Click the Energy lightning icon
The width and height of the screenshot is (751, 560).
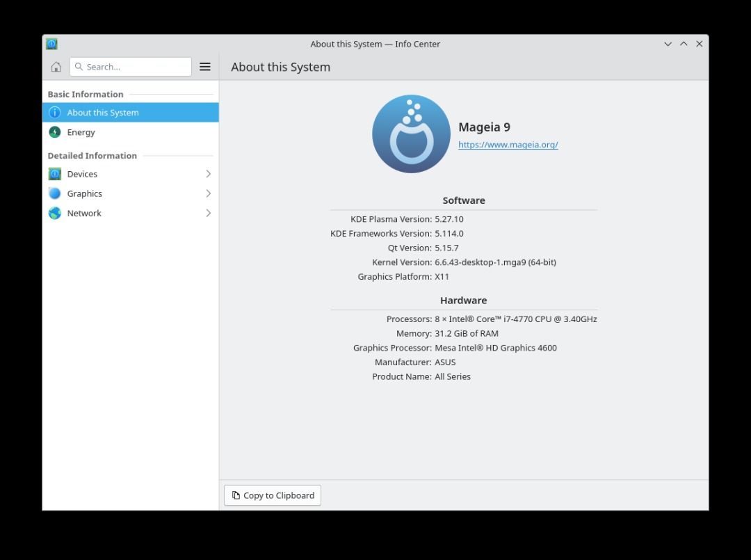55,132
